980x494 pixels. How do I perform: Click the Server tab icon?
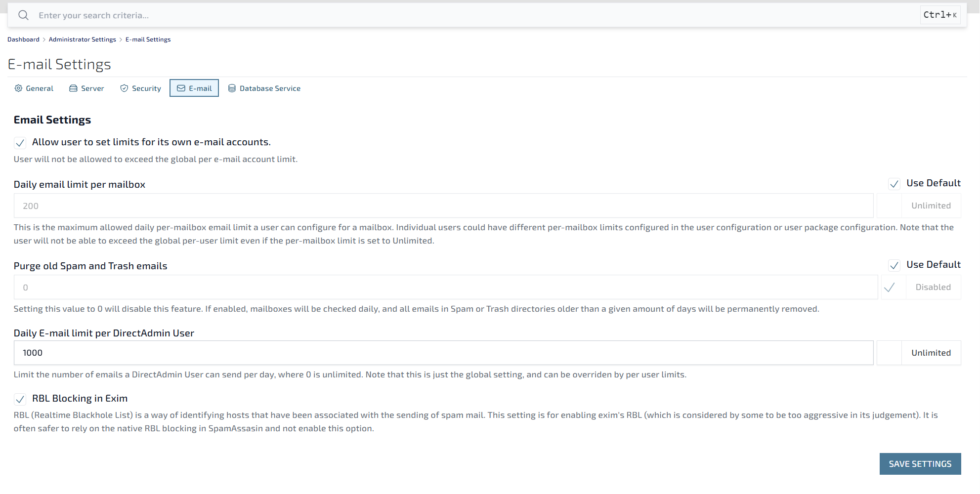73,88
